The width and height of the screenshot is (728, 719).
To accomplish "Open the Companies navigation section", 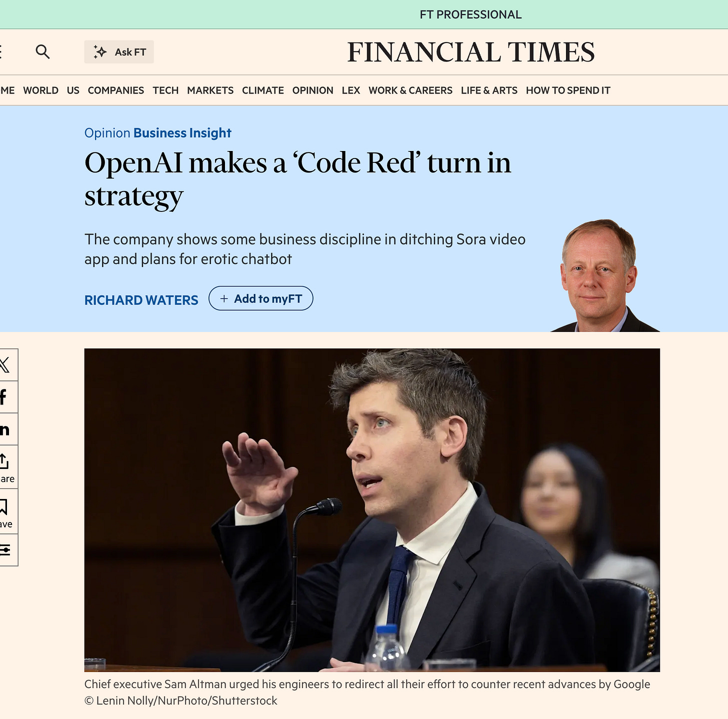I will (116, 90).
